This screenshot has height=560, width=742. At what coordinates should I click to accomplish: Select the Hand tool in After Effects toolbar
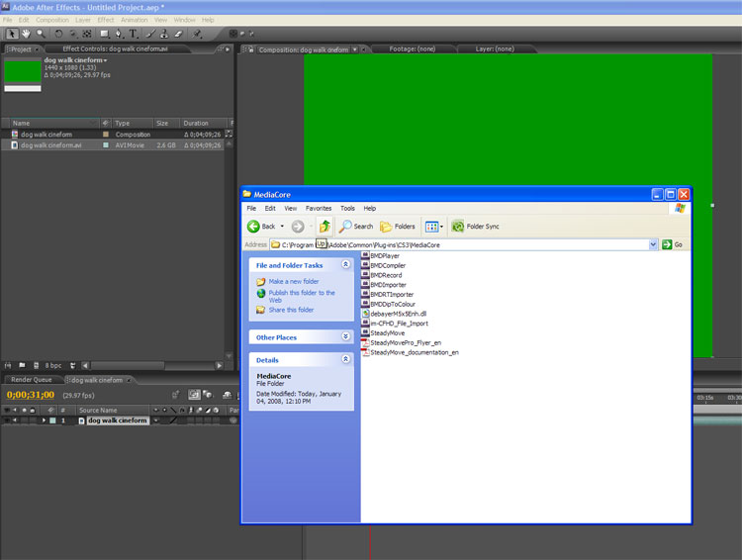(26, 33)
